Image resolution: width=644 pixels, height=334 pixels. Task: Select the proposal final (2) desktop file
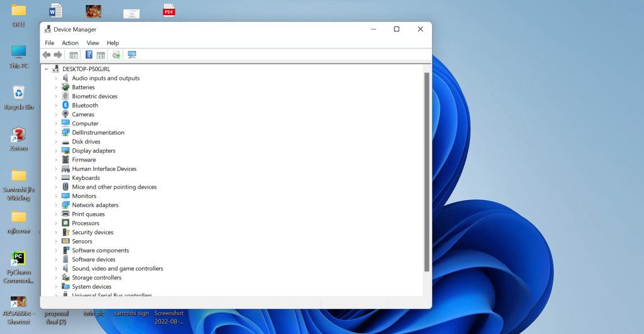click(x=56, y=317)
